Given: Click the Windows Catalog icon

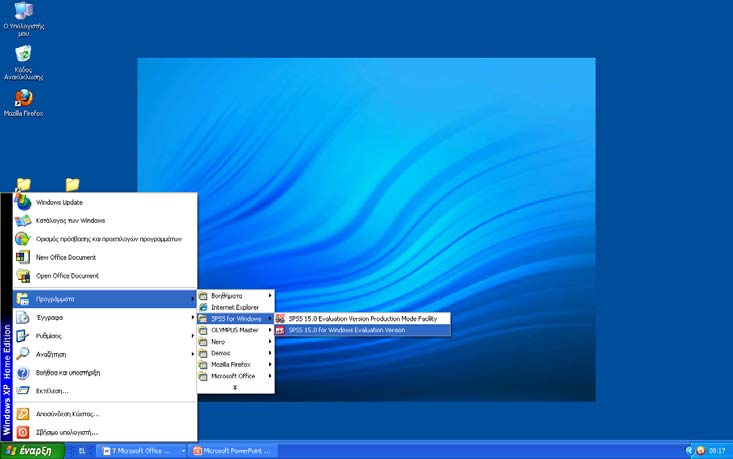Looking at the screenshot, I should [22, 221].
